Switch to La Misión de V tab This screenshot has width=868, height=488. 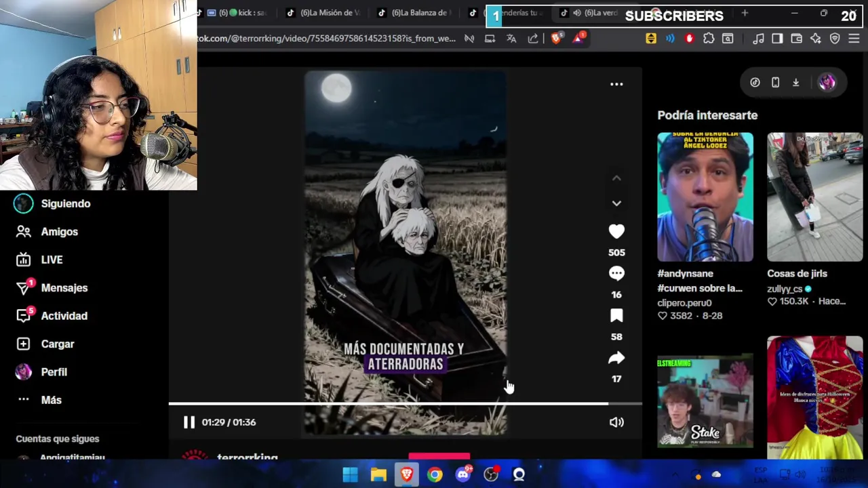[322, 13]
